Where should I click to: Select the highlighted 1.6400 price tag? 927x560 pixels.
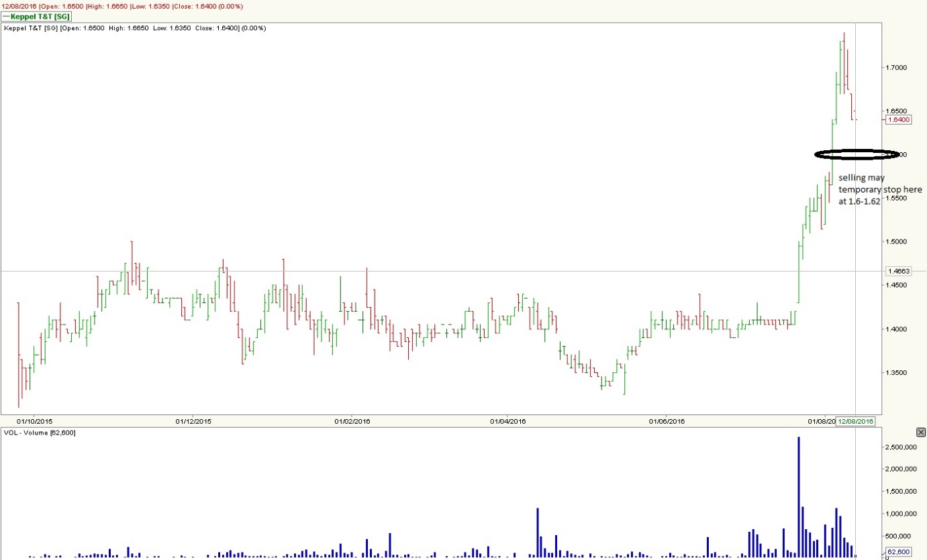click(x=899, y=119)
